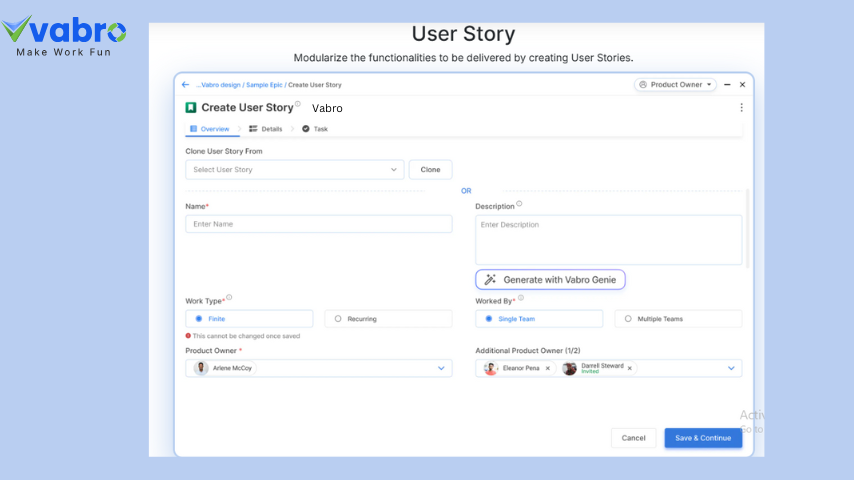Screen dimensions: 854x480
Task: Click Arlene McCoy's avatar
Action: point(201,368)
